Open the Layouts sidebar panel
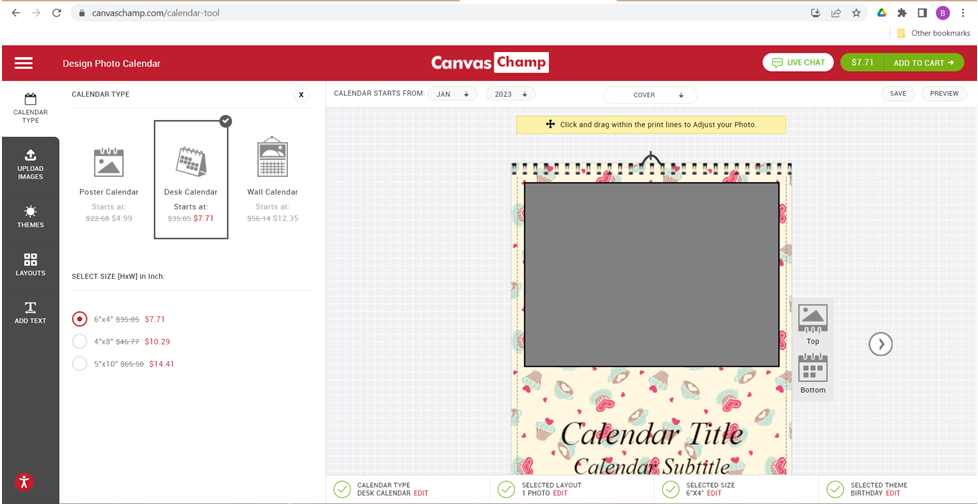This screenshot has width=978, height=504. (x=30, y=264)
